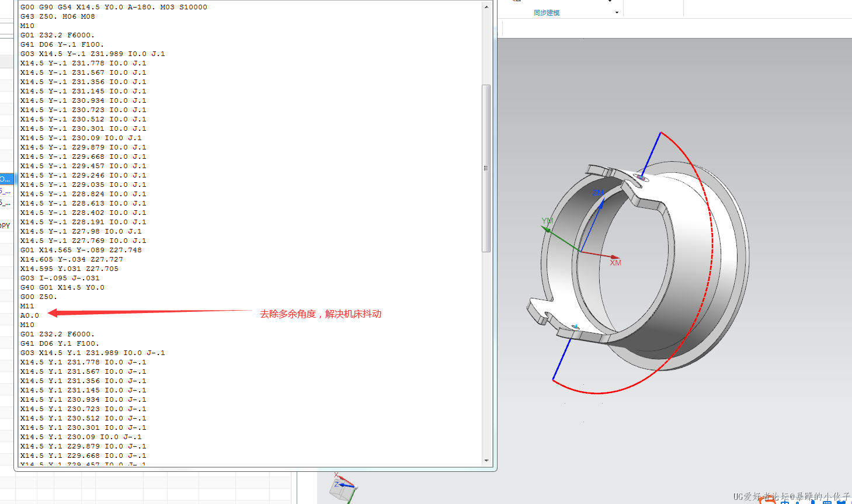The height and width of the screenshot is (504, 852).
Task: Click the 同步建模 ribbon group label
Action: tap(547, 13)
